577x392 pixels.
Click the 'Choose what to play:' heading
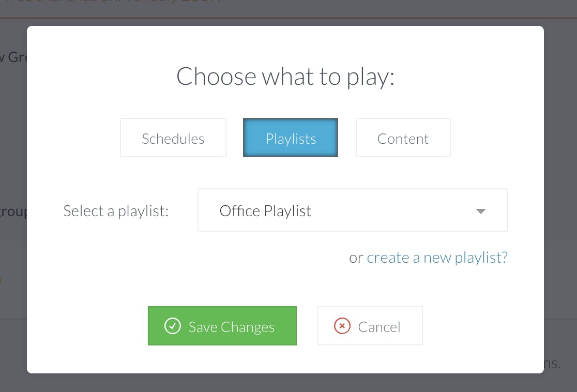[x=285, y=77]
